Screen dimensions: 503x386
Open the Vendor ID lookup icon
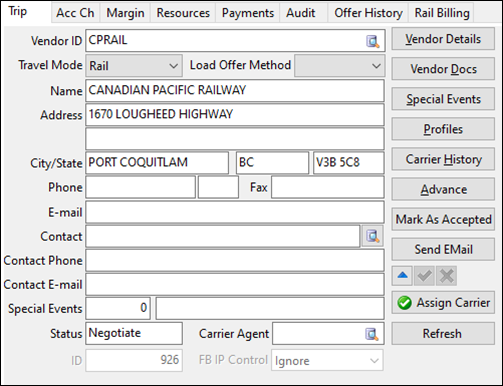[x=372, y=41]
